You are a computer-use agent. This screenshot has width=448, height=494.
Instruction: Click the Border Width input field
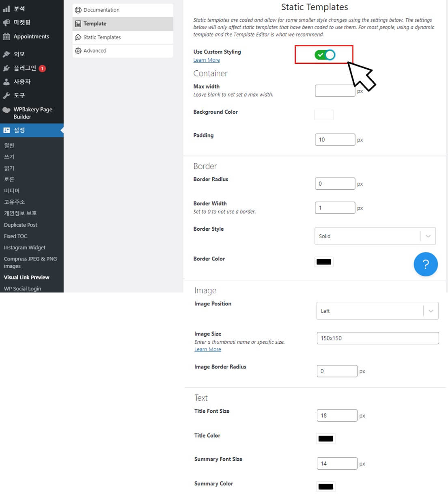click(x=335, y=208)
